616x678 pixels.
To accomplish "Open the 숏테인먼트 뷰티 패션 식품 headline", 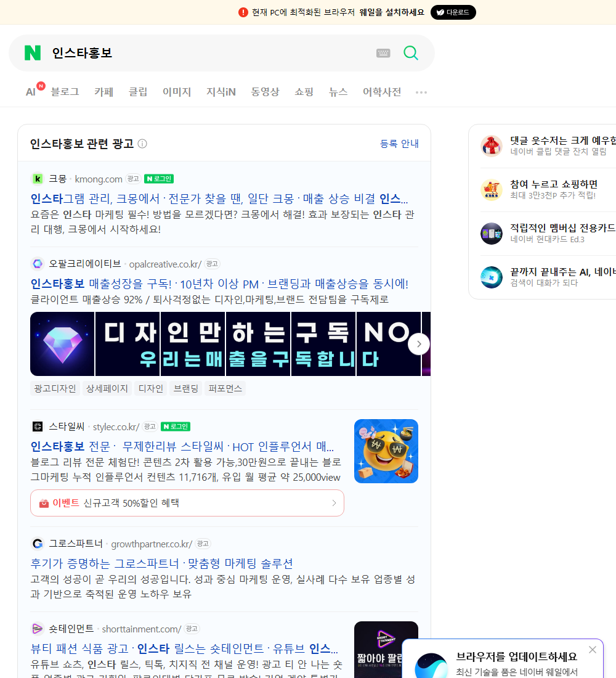I will point(184,648).
